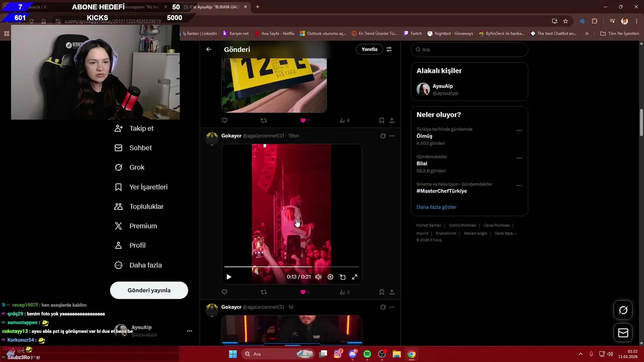Image resolution: width=644 pixels, height=362 pixels.
Task: Mute the video sound
Action: point(318,277)
